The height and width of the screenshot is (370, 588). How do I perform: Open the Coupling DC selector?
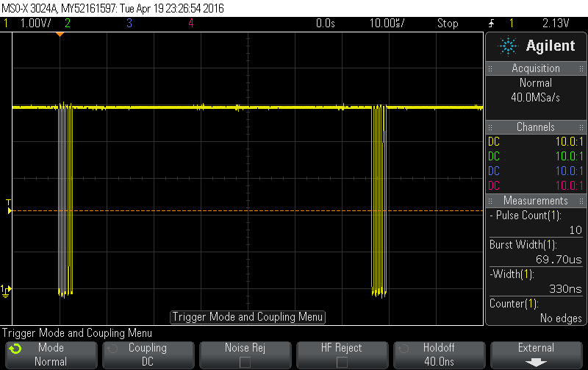pyautogui.click(x=147, y=355)
